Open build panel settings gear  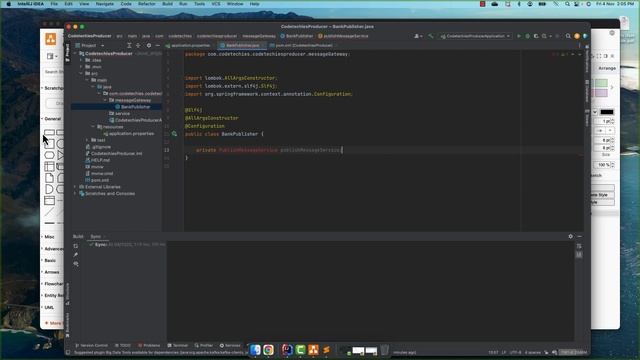point(570,236)
